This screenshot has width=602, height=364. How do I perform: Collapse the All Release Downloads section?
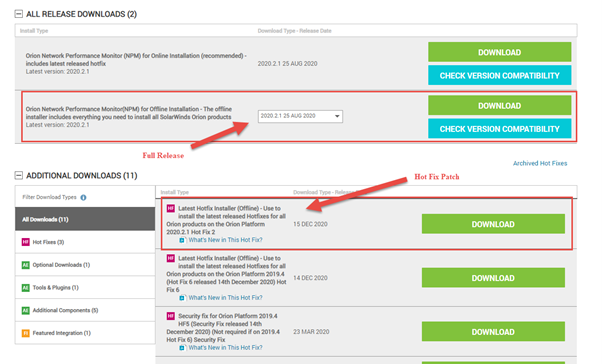tap(18, 14)
